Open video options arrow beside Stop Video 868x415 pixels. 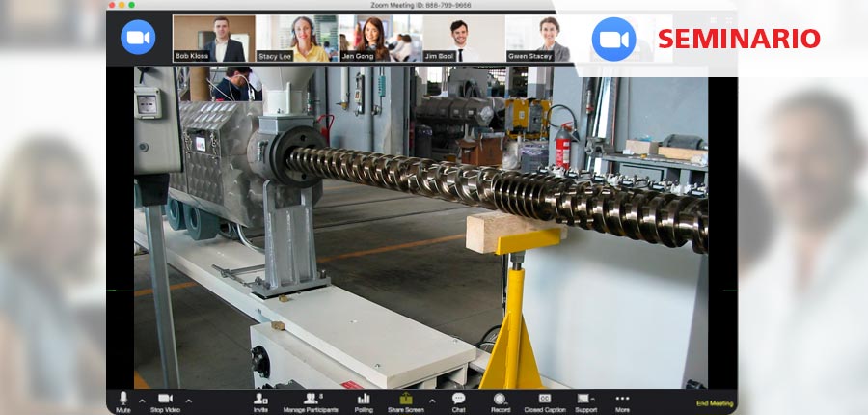188,401
